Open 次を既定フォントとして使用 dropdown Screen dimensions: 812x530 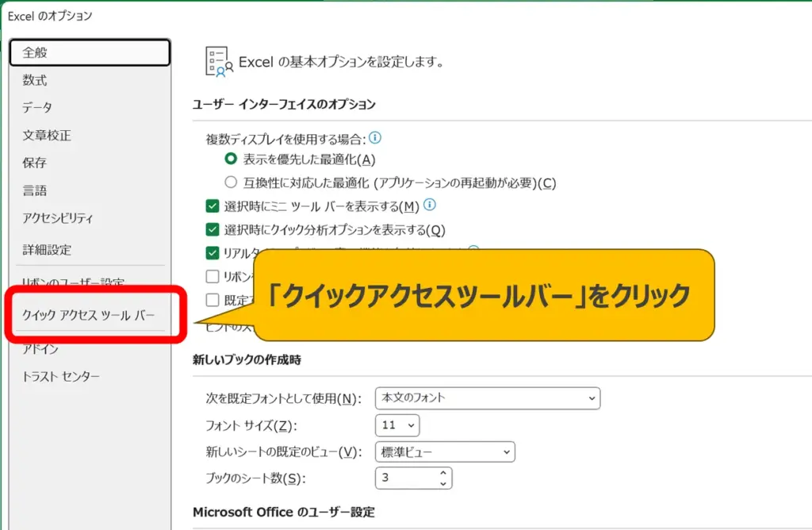coord(487,397)
